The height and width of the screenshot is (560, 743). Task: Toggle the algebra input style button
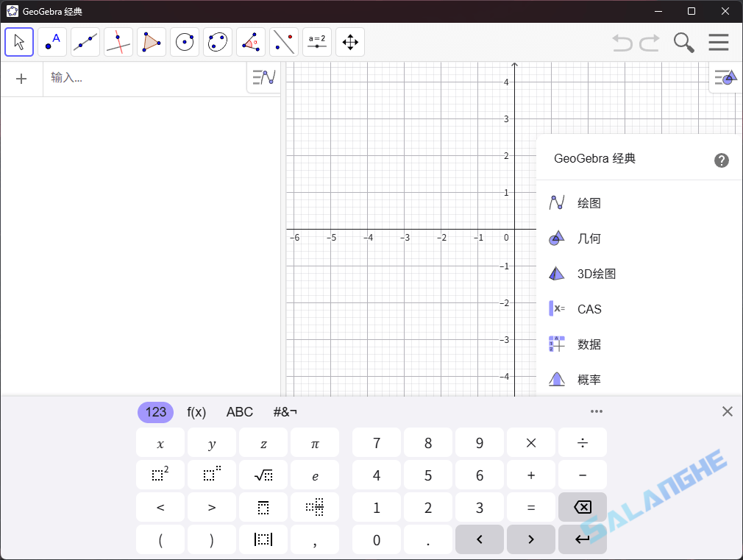263,77
